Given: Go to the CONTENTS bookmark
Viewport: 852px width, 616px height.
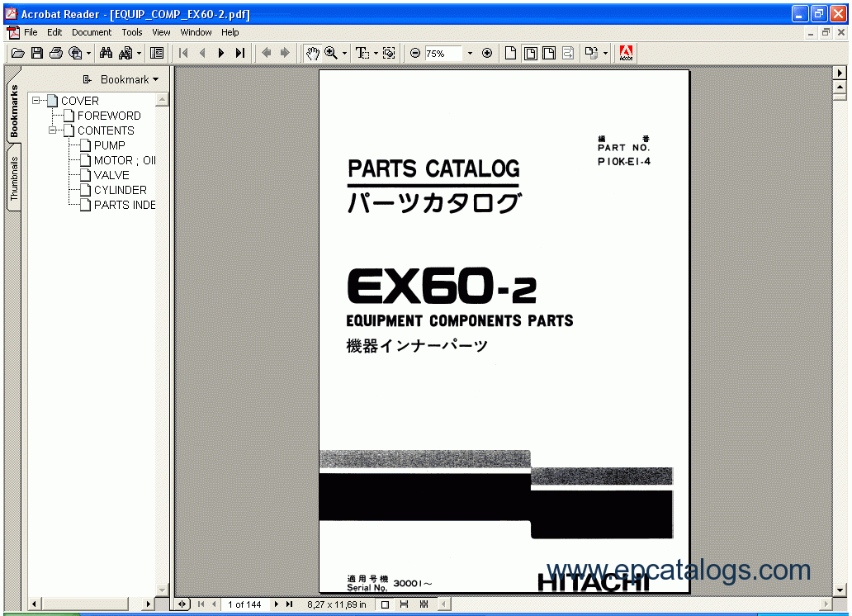Looking at the screenshot, I should click(x=106, y=130).
